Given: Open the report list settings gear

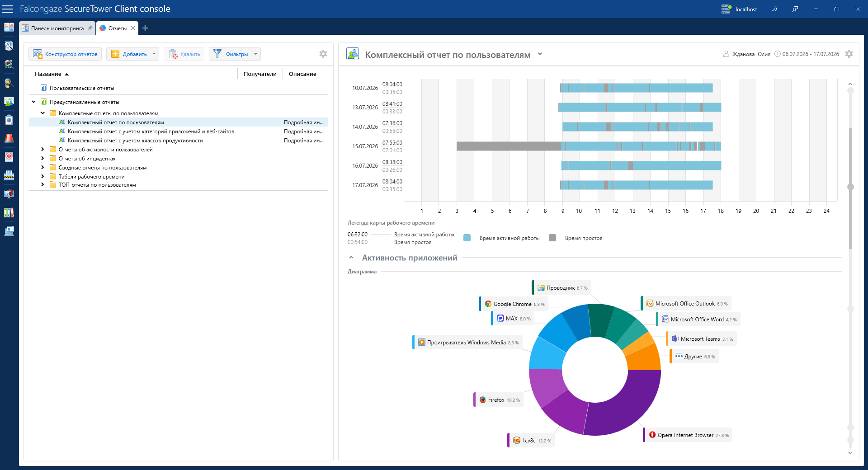Looking at the screenshot, I should 323,54.
